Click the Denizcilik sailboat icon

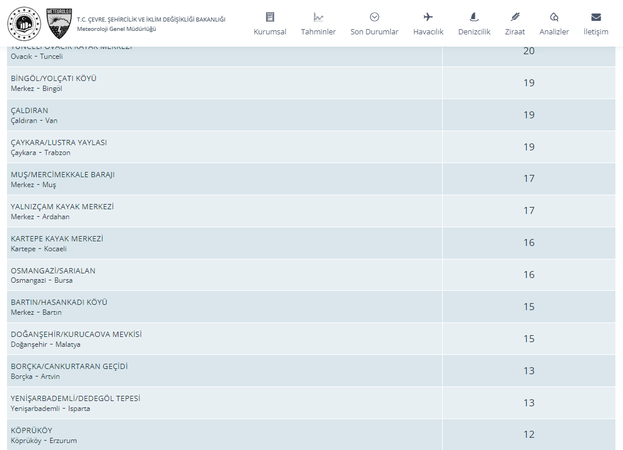(x=474, y=17)
